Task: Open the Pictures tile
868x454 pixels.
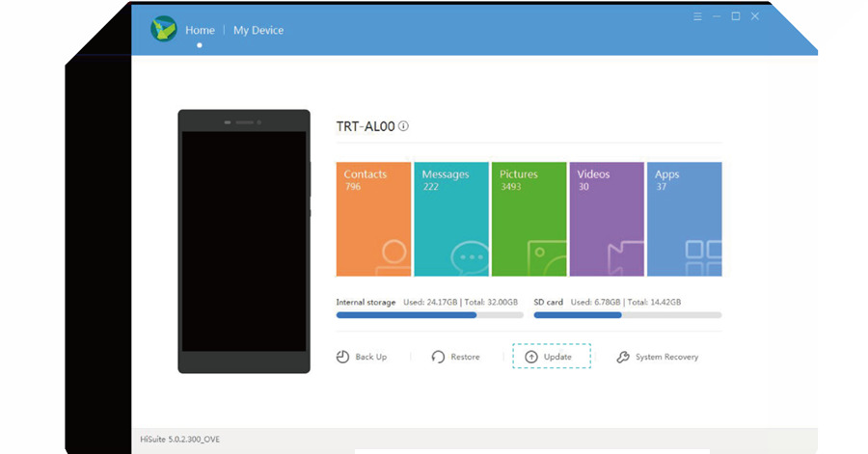Action: pyautogui.click(x=529, y=219)
